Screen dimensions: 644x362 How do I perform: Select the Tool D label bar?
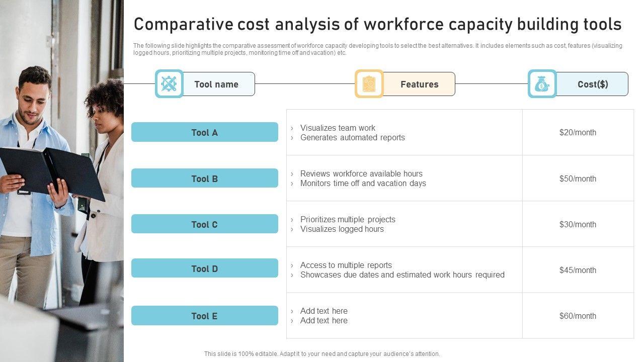coord(204,268)
